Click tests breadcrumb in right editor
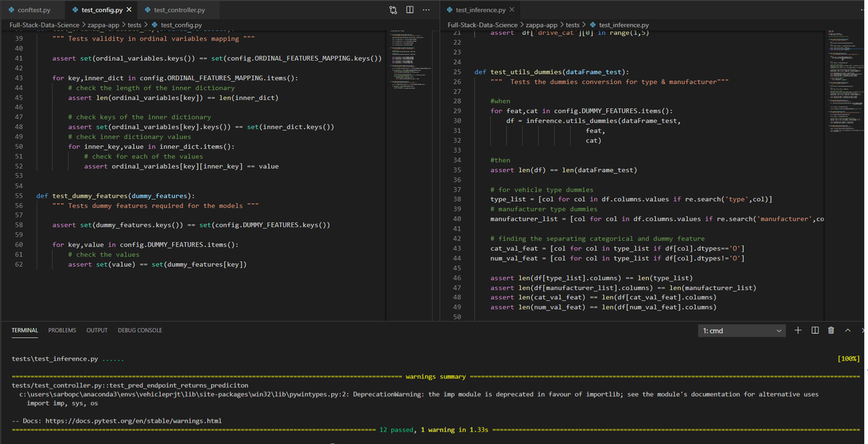Viewport: 868px width, 444px height. (573, 25)
